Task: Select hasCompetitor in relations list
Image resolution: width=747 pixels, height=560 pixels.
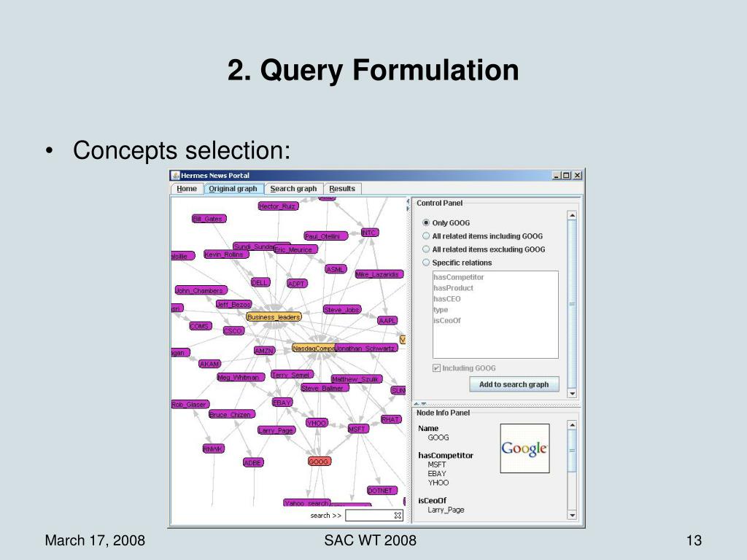Action: 459,277
